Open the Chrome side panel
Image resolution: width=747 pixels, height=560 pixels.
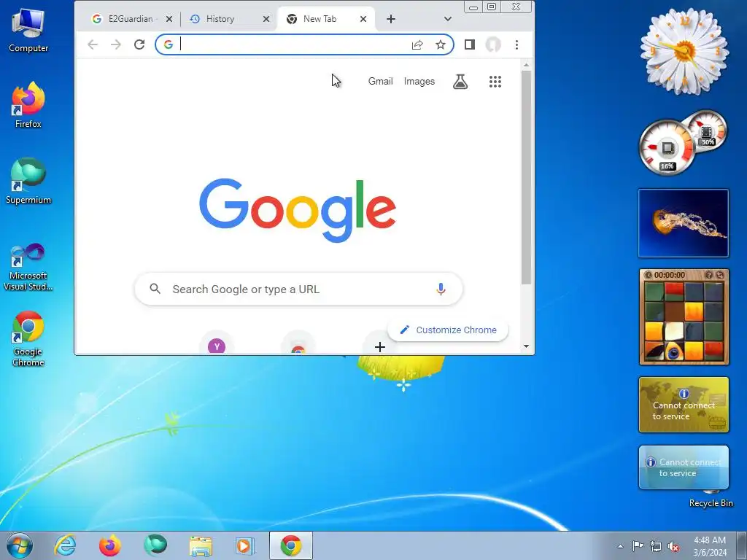coord(470,44)
